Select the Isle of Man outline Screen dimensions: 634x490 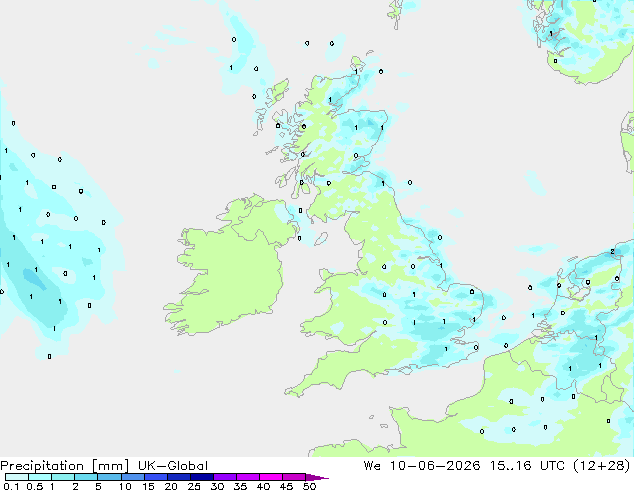(x=321, y=239)
